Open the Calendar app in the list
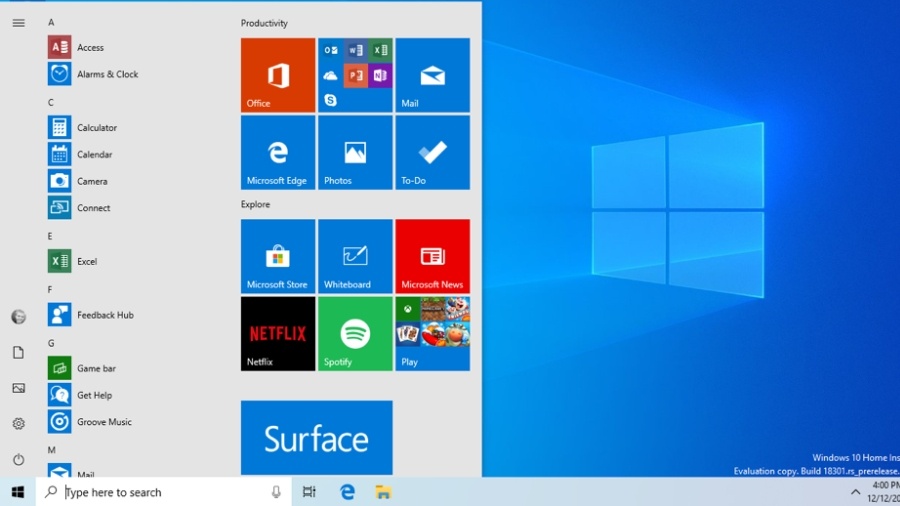 click(x=80, y=154)
